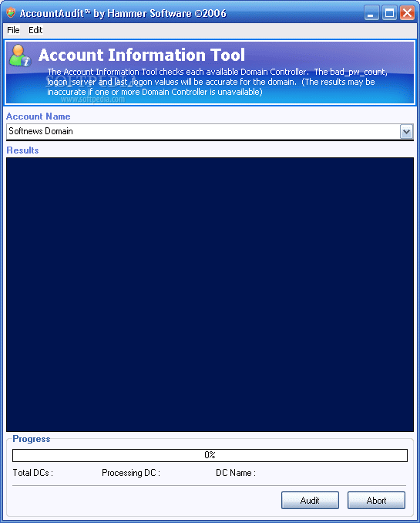
Task: Minimize the AccountAudit window
Action: (x=371, y=13)
